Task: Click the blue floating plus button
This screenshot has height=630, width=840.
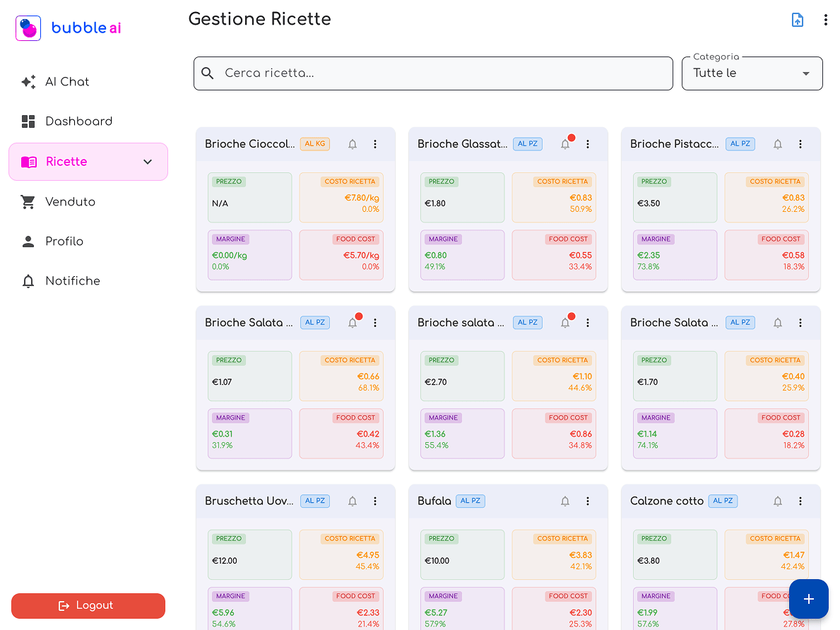Action: click(x=808, y=598)
